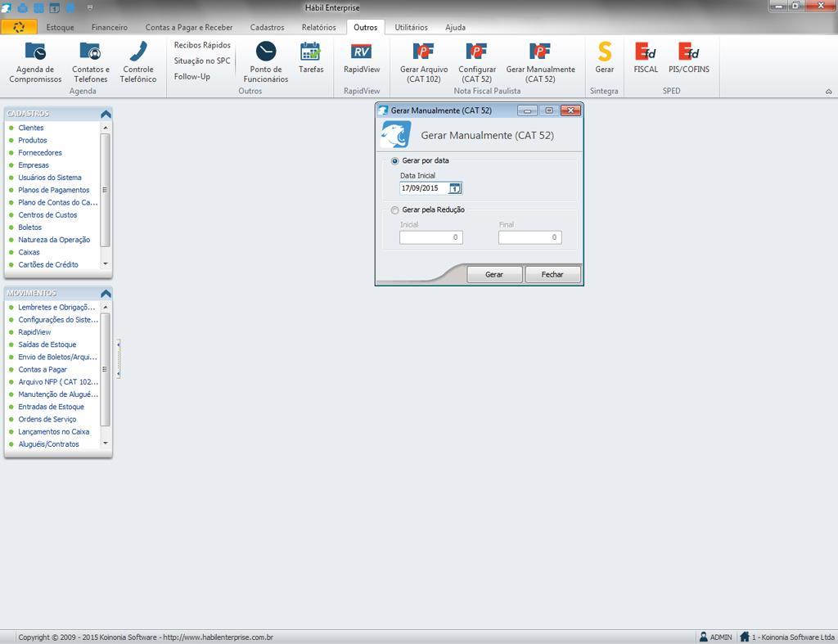Click the house icon in the status bar
This screenshot has height=644, width=838.
point(745,637)
